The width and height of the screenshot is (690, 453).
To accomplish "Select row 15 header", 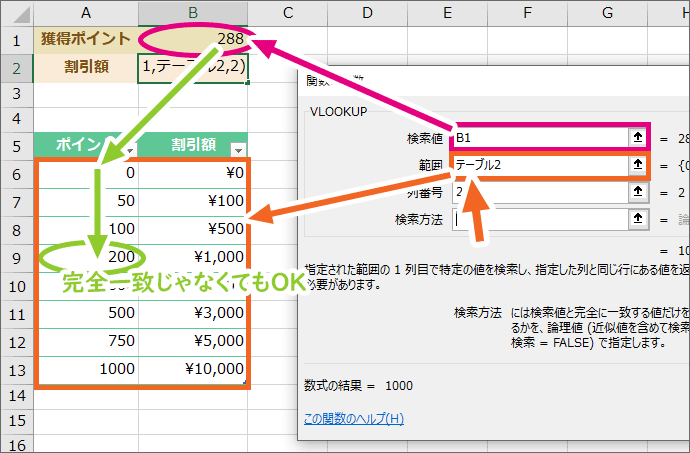I will pos(17,421).
